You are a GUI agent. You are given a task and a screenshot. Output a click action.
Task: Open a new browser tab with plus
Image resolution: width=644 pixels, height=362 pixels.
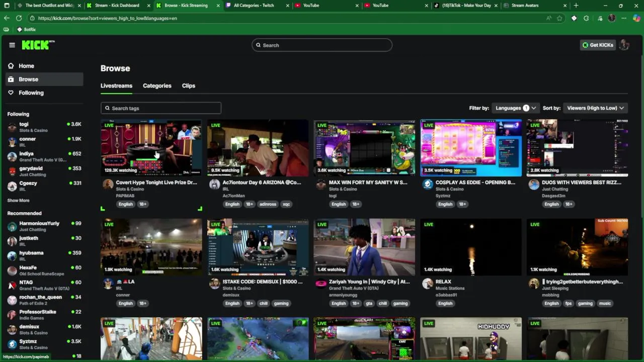pos(576,6)
